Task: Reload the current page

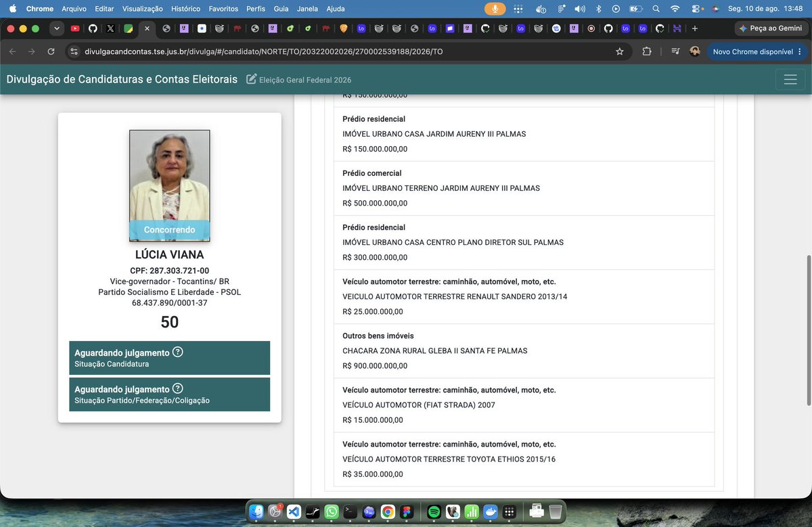Action: click(x=51, y=51)
